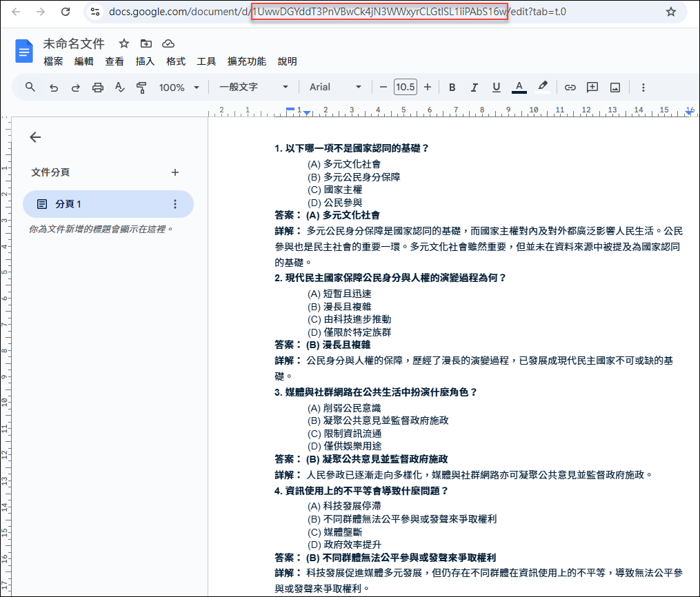The width and height of the screenshot is (700, 597).
Task: Open the 格式 menu
Action: tap(175, 61)
